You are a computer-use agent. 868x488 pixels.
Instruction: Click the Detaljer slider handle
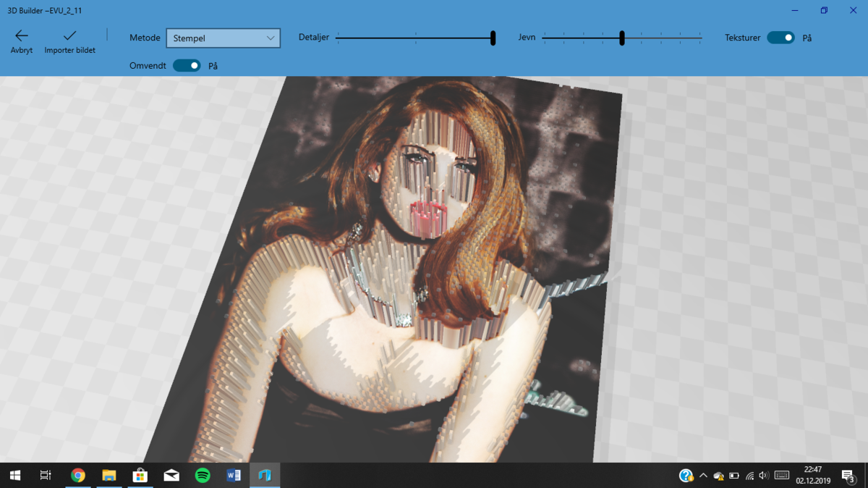[x=493, y=38]
